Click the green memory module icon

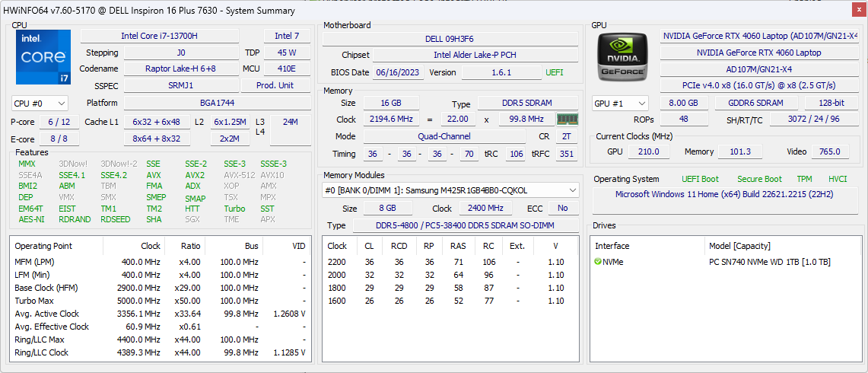[x=567, y=119]
